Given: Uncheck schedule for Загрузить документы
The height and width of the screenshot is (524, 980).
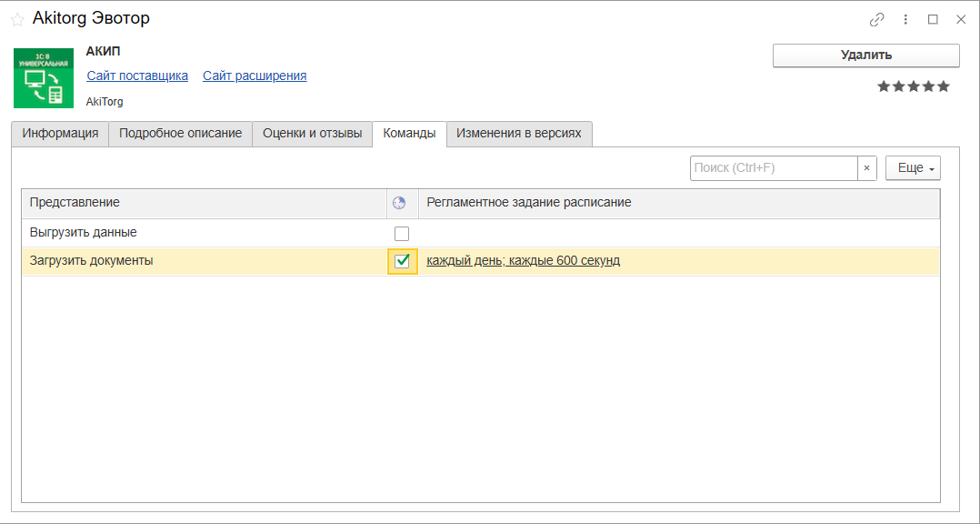Looking at the screenshot, I should tap(403, 261).
